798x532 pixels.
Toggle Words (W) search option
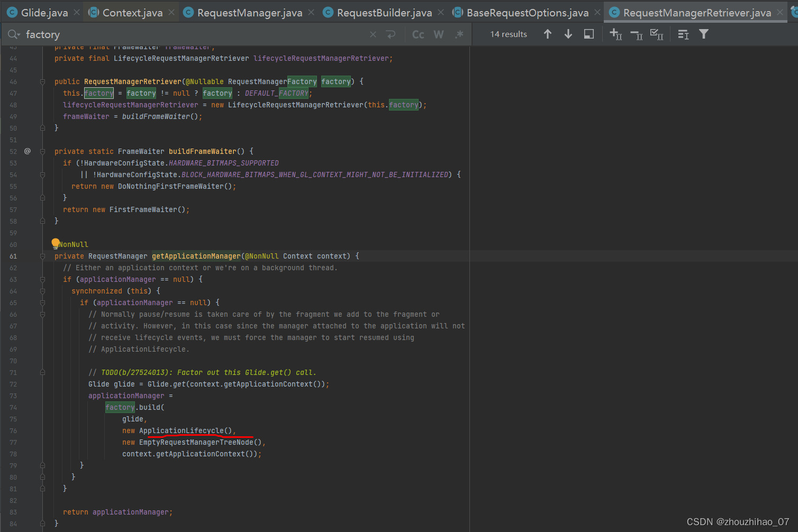pyautogui.click(x=439, y=34)
